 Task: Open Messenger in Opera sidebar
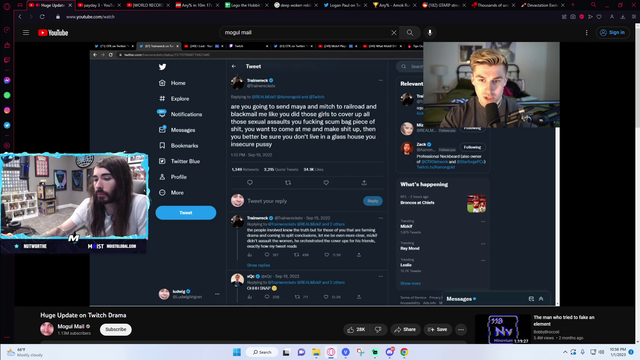[x=7, y=80]
